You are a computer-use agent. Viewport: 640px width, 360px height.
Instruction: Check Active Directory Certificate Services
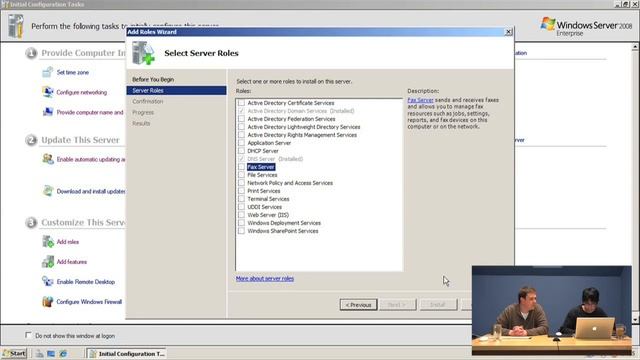(241, 103)
